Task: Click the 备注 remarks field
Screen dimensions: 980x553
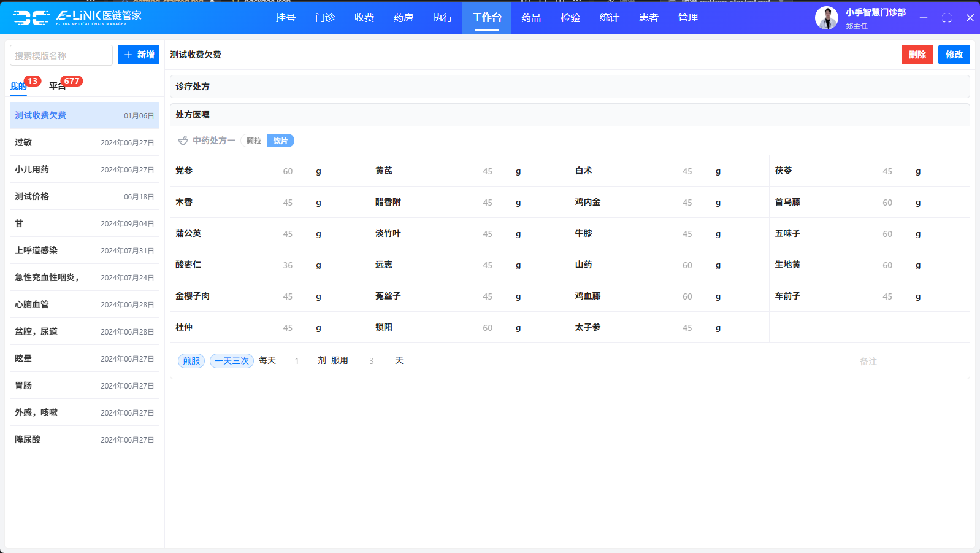Action: (908, 362)
